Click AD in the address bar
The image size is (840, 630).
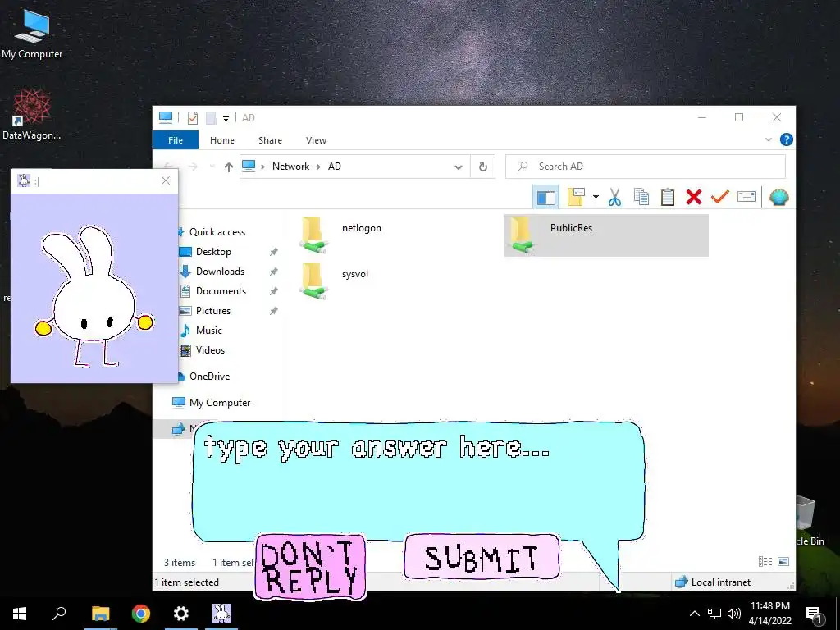click(x=335, y=167)
